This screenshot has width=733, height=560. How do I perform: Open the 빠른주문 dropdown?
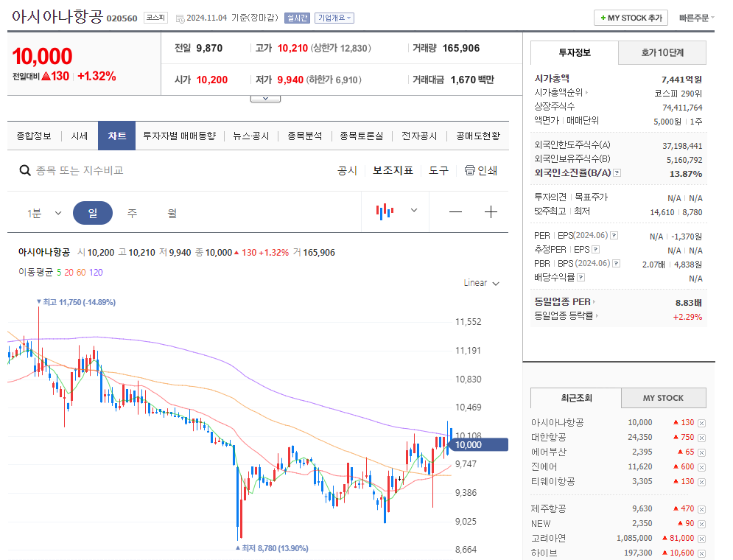pyautogui.click(x=697, y=18)
